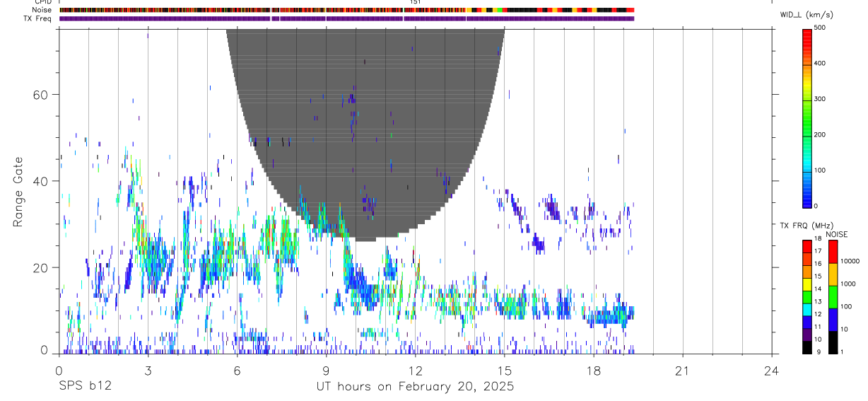Viewport: 868px width, 401px height.
Task: Pick the black bottom segment of TX FRQ bar
Action: tap(807, 347)
